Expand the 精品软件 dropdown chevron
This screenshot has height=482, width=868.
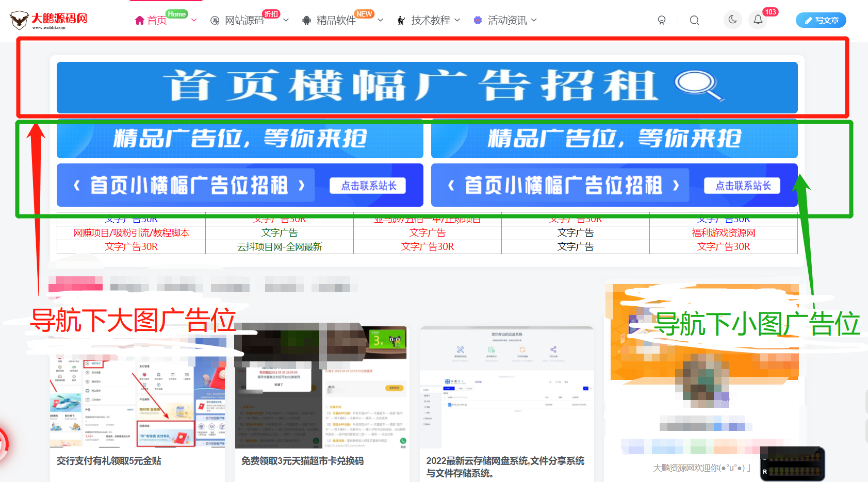[381, 21]
